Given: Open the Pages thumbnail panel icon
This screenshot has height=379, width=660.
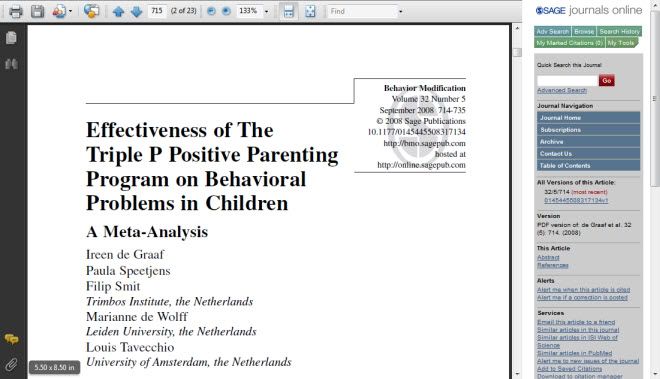Looking at the screenshot, I should tap(11, 38).
